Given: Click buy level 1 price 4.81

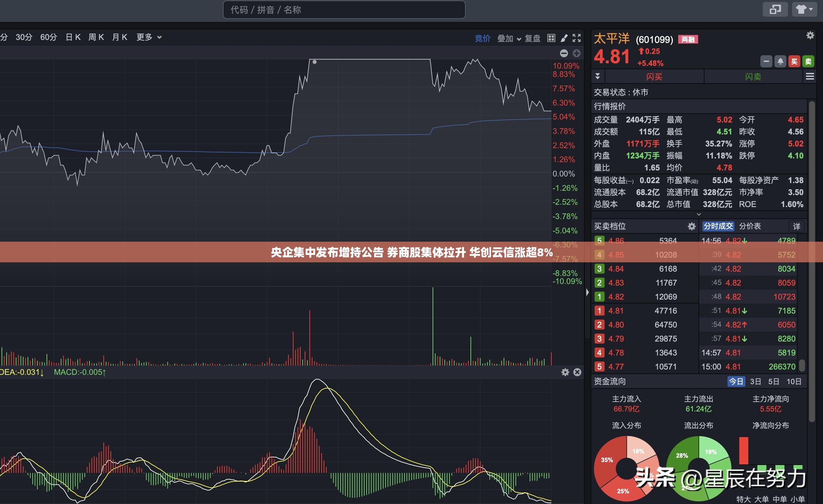Looking at the screenshot, I should [616, 311].
